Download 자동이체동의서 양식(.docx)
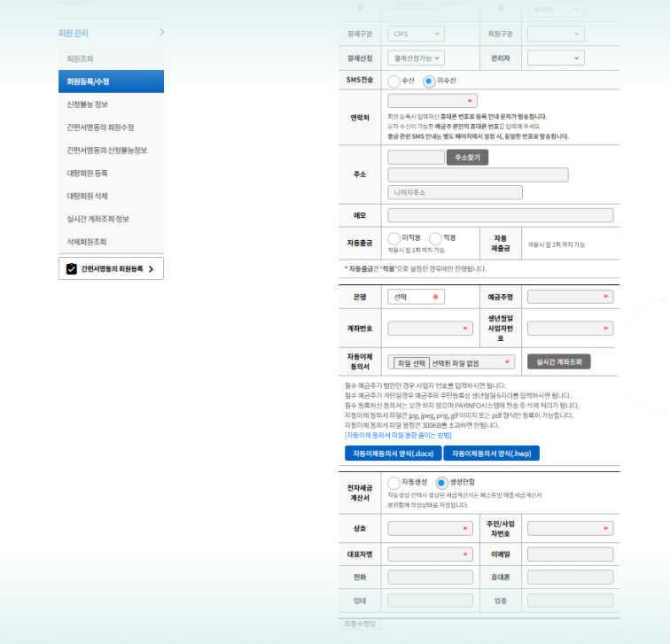The width and height of the screenshot is (670, 644). tap(393, 454)
